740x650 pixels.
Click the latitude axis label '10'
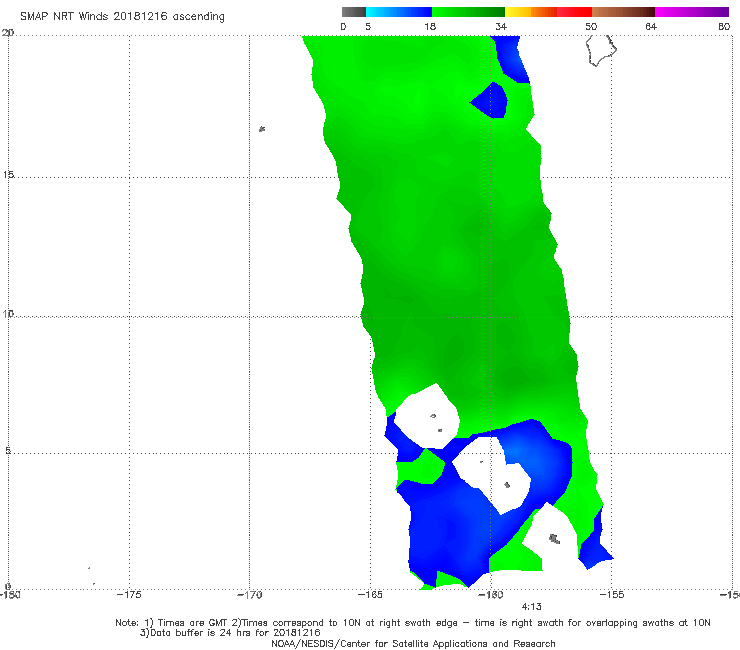[x=8, y=313]
